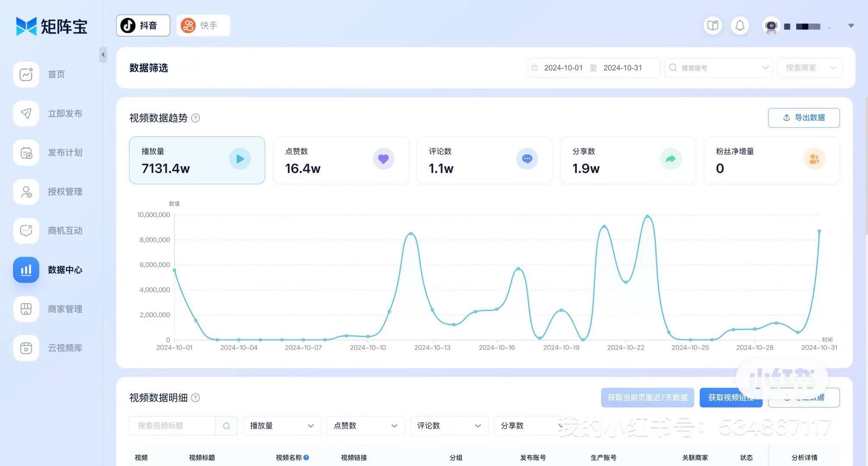Expand the 搜索账号 dropdown
This screenshot has width=868, height=466.
719,68
